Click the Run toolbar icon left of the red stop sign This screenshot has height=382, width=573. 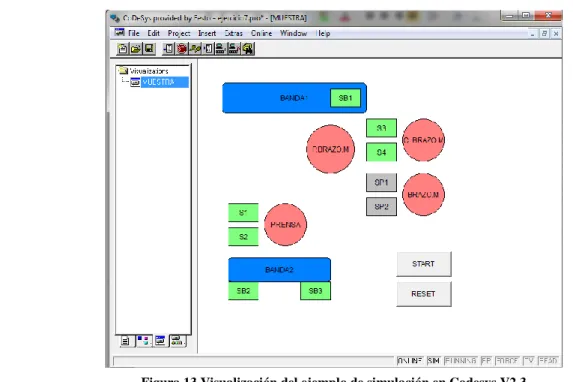click(168, 49)
